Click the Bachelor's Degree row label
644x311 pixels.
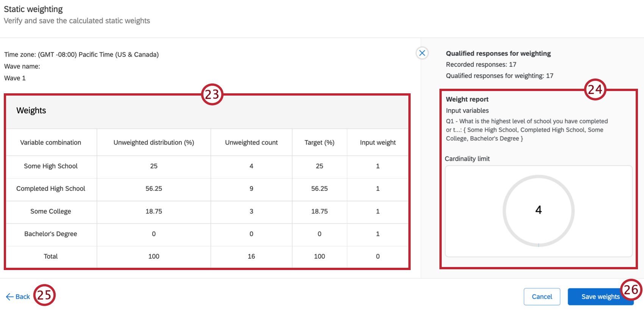click(x=51, y=234)
